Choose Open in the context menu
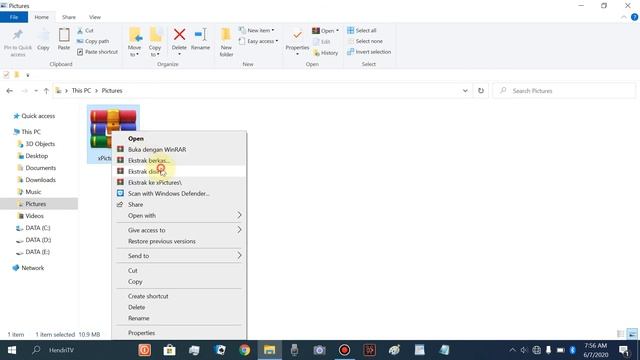 point(179,139)
